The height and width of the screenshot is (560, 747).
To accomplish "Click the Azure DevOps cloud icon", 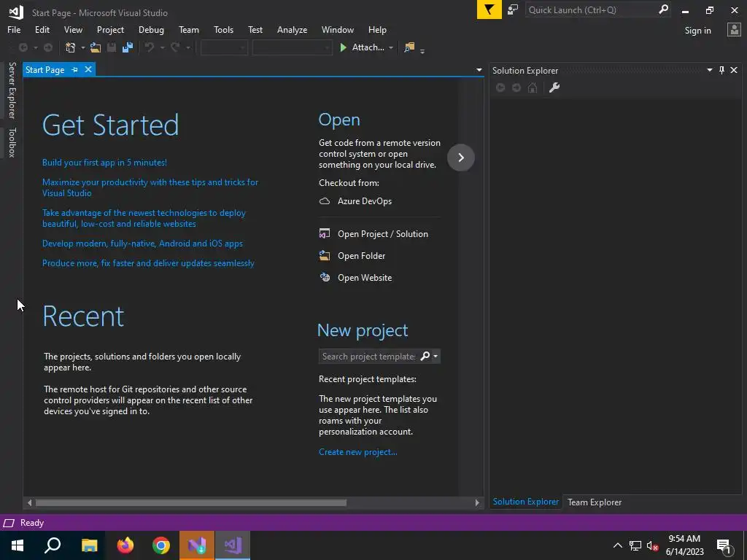I will pos(325,201).
